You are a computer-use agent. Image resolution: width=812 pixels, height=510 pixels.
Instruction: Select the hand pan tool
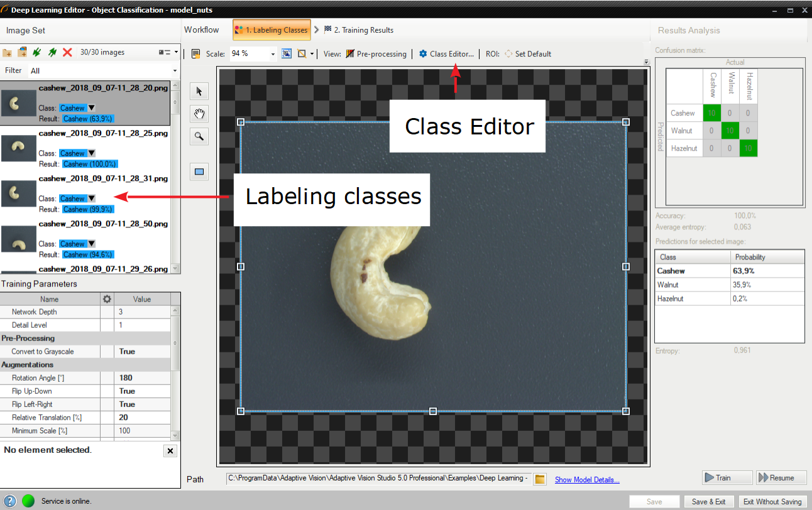tap(200, 114)
